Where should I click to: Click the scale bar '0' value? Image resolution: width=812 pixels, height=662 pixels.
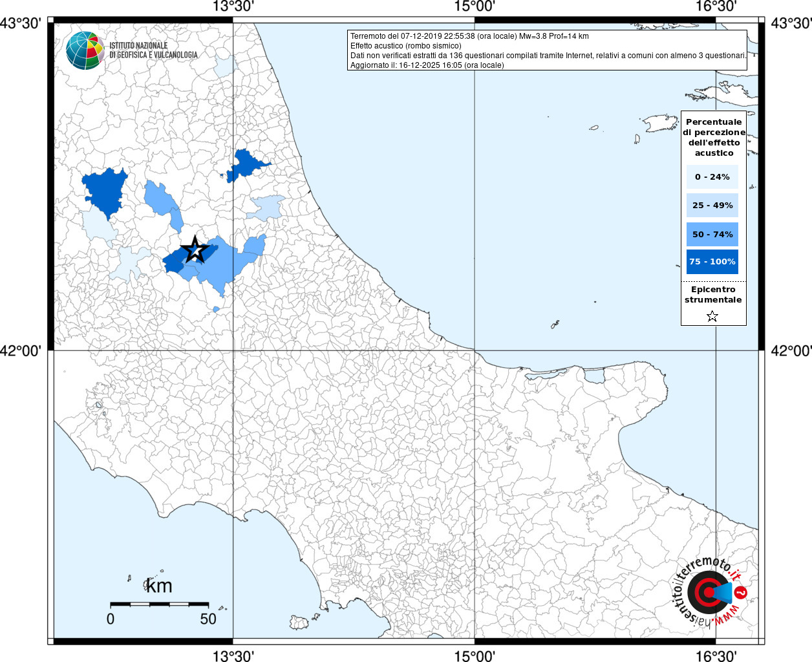coord(111,619)
